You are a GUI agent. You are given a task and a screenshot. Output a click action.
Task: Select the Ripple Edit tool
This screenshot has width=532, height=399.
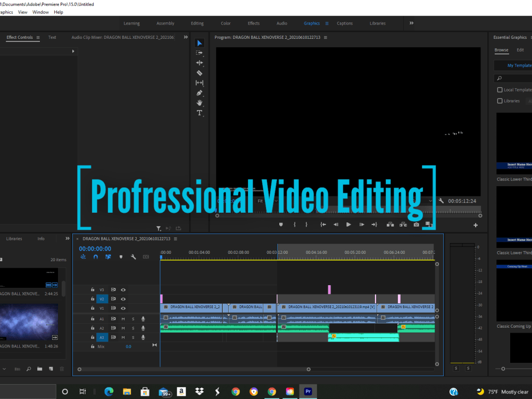pyautogui.click(x=199, y=63)
